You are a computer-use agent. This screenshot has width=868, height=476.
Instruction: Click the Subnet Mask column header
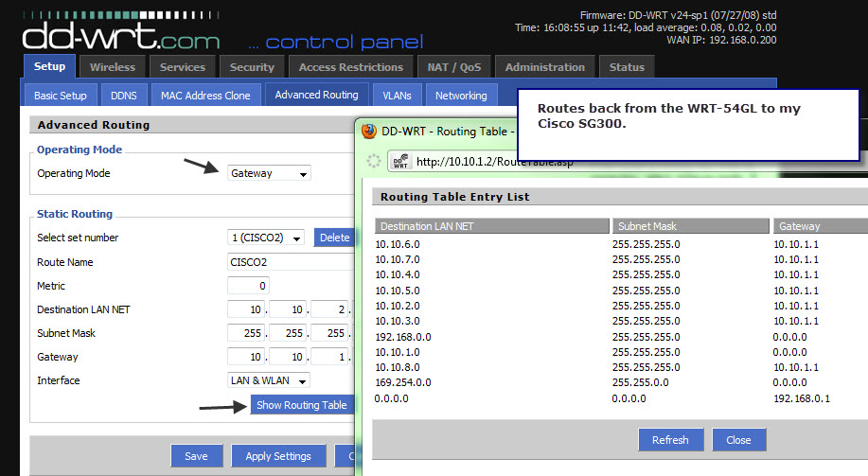690,226
